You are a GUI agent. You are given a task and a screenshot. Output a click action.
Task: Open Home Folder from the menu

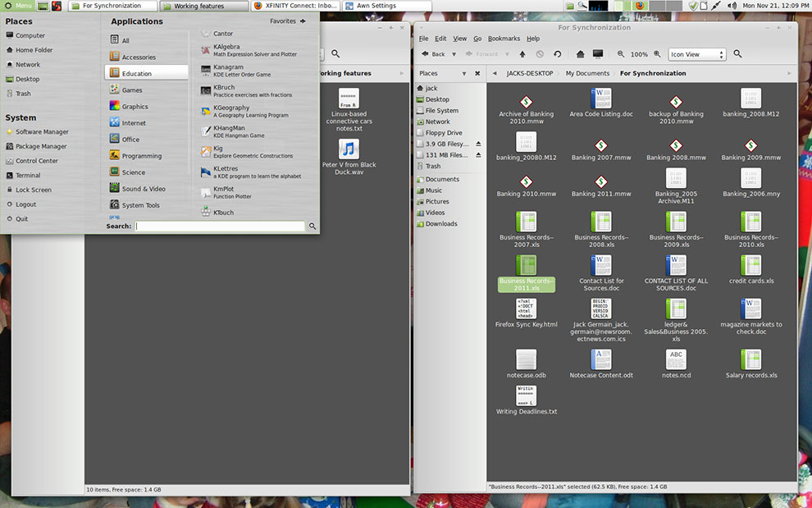(30, 50)
